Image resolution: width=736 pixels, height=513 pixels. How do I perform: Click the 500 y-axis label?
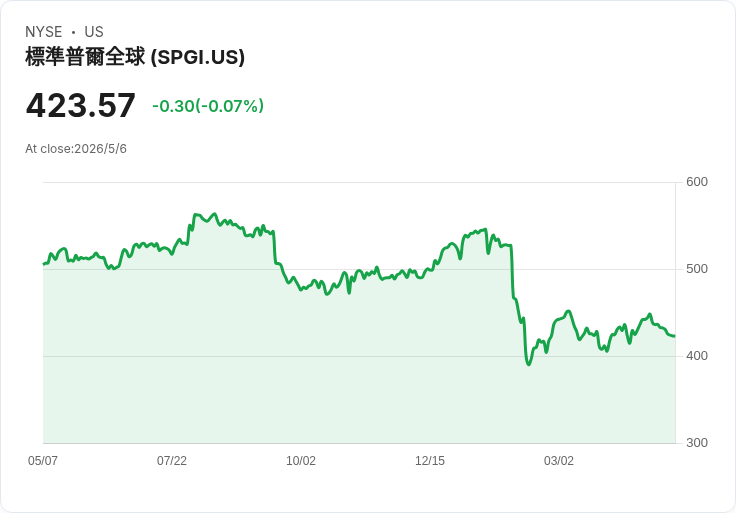(697, 269)
